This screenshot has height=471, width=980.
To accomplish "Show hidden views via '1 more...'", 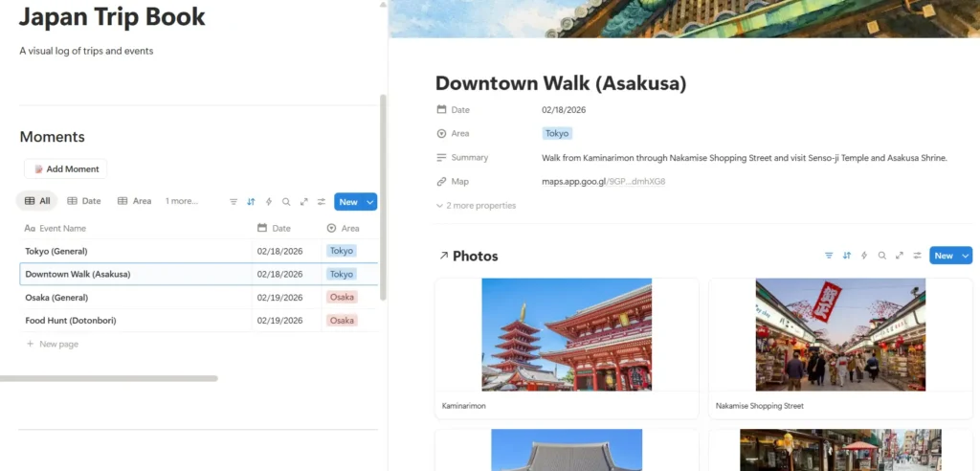I will [181, 201].
